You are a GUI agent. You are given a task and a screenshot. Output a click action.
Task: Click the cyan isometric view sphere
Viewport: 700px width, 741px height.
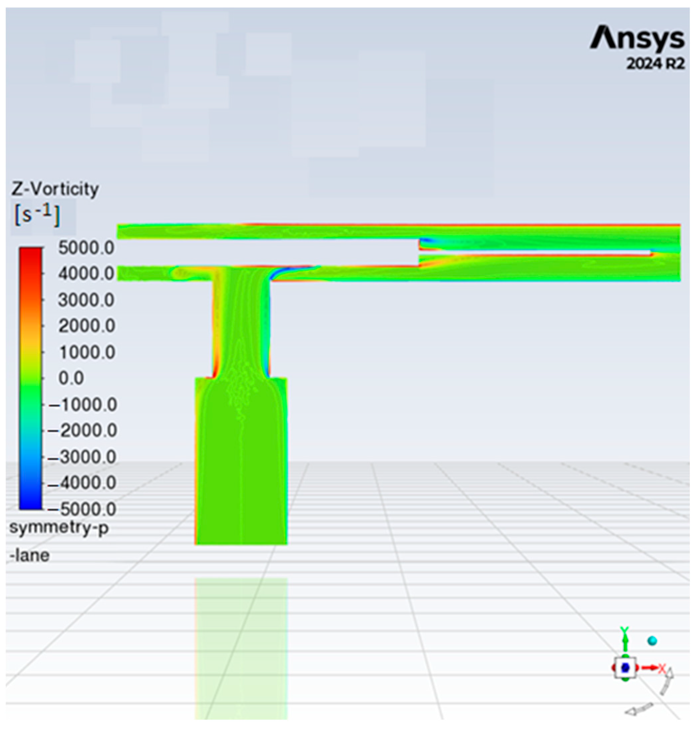pyautogui.click(x=652, y=641)
